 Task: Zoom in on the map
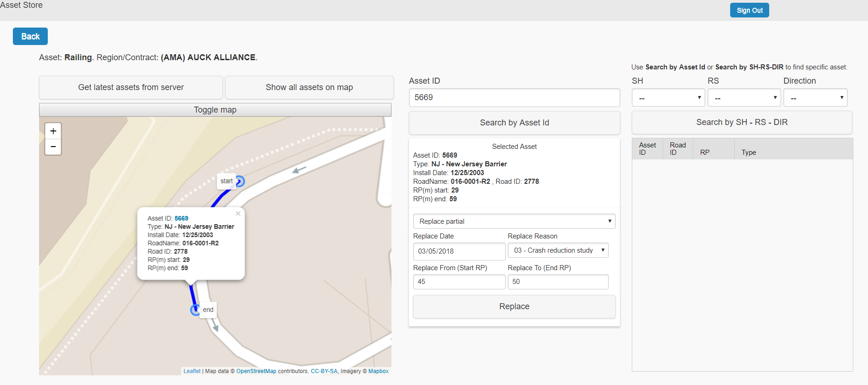point(53,131)
